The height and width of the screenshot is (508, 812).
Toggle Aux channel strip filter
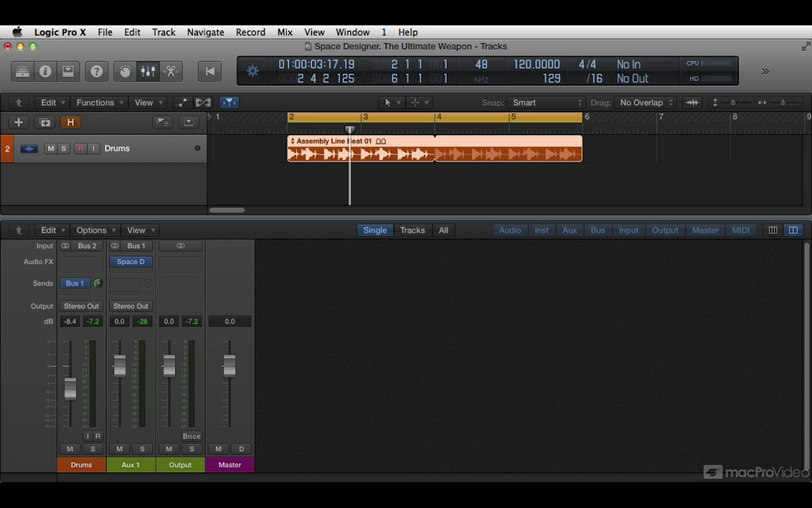[570, 230]
